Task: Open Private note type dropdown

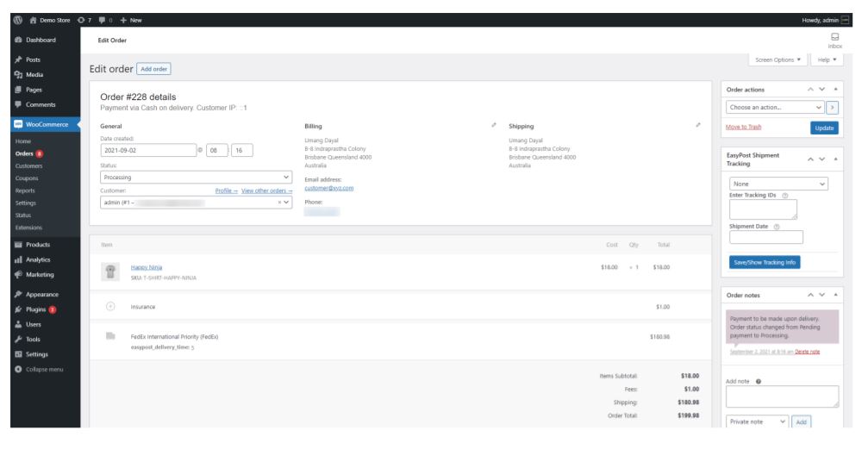Action: point(757,422)
